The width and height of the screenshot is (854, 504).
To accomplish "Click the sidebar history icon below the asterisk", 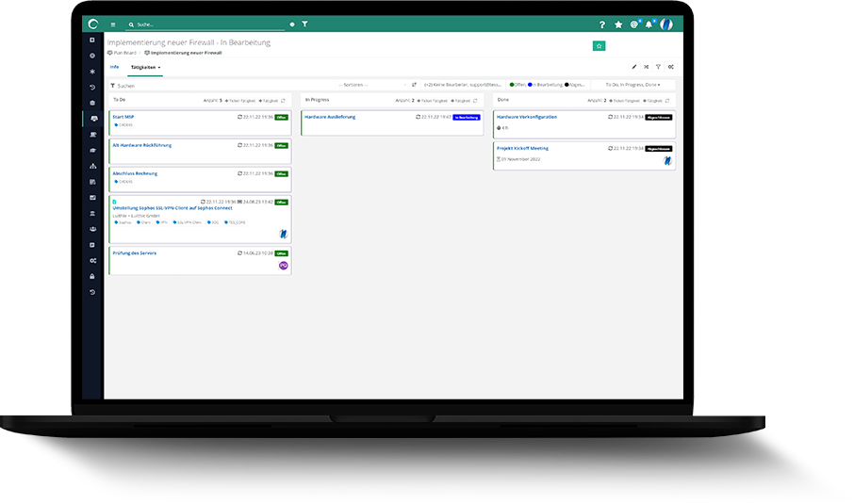I will point(92,87).
